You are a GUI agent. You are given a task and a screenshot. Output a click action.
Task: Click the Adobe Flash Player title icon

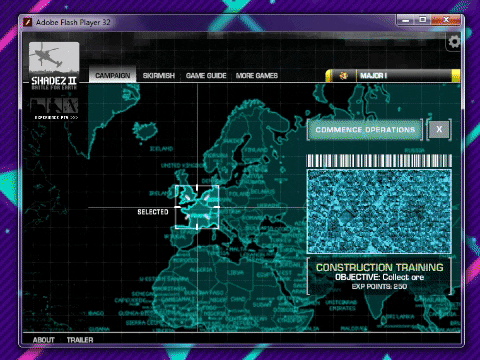point(27,22)
